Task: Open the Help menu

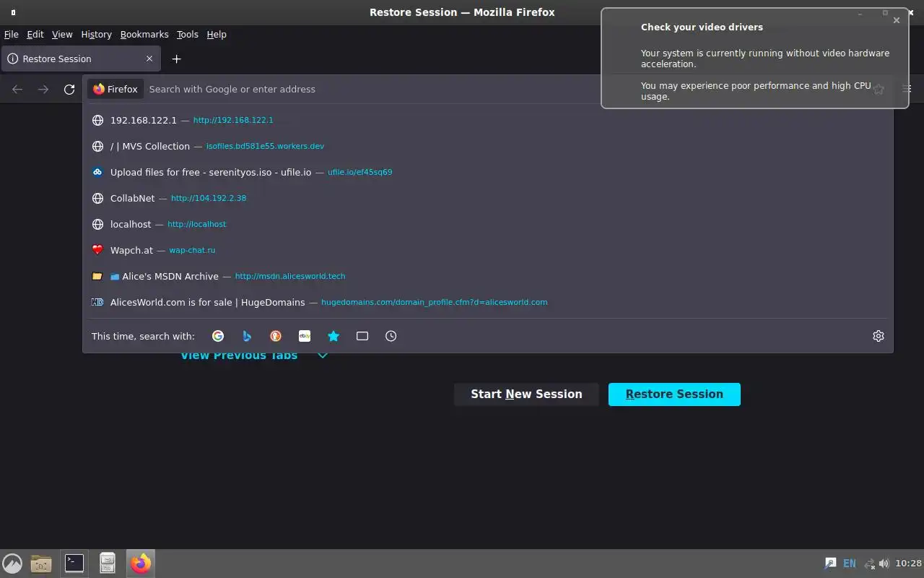Action: (x=217, y=34)
